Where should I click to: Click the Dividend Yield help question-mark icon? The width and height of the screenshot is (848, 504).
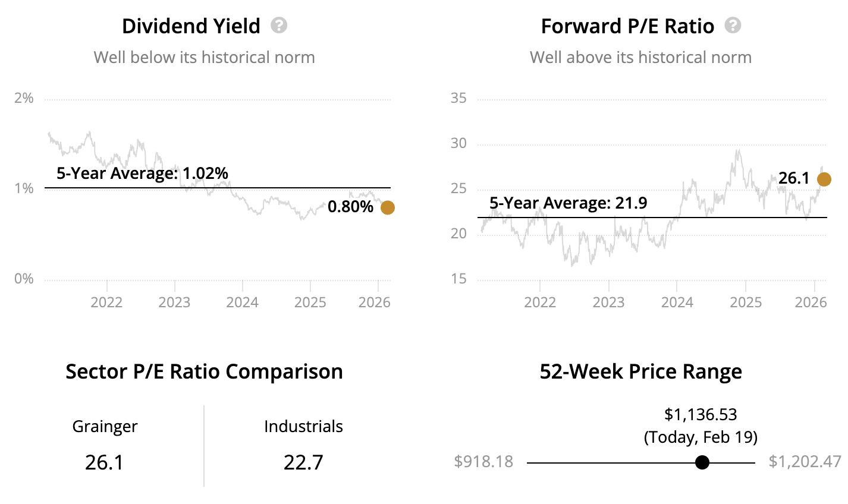(279, 26)
